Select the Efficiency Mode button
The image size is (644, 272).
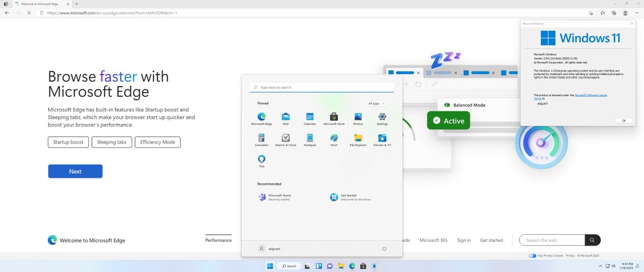pyautogui.click(x=158, y=142)
